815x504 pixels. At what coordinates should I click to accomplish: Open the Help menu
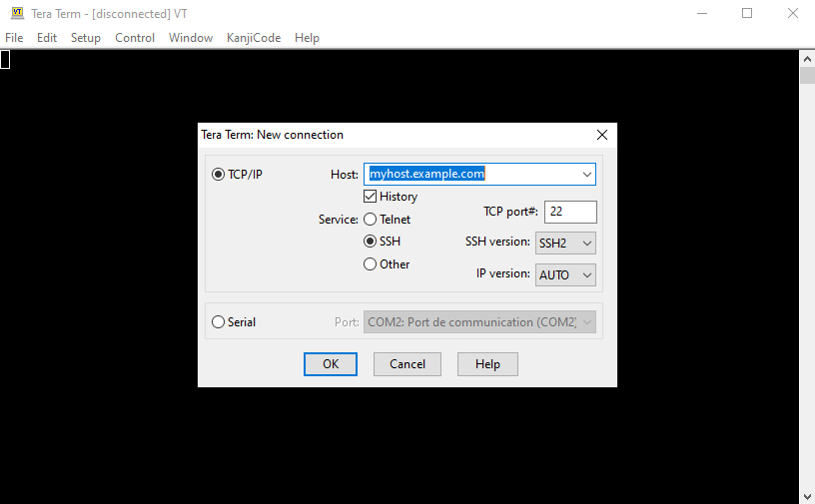click(307, 38)
